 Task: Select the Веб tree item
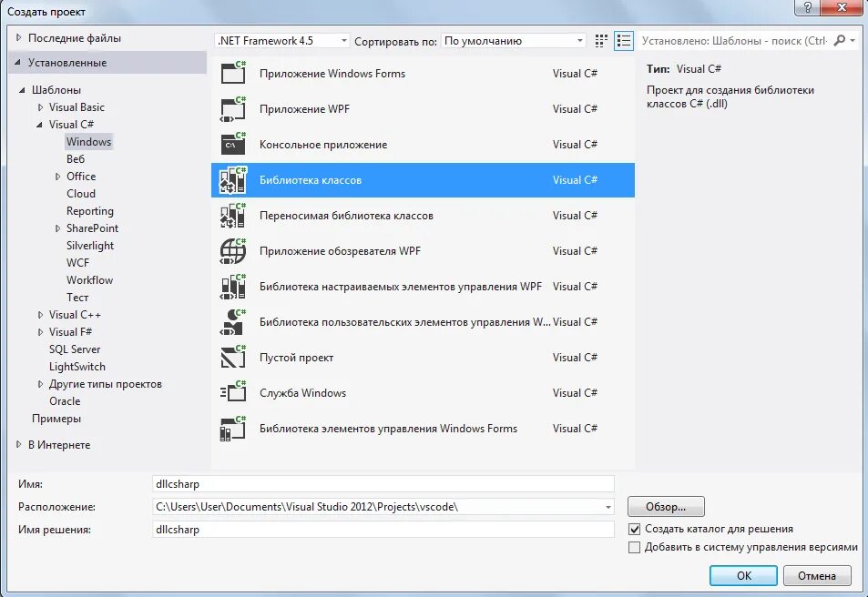(76, 158)
